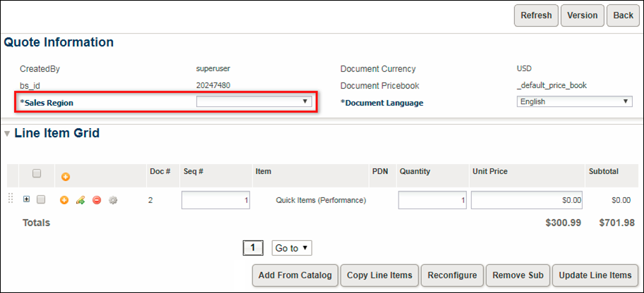Click the Unit Price column header
Screen dimensions: 644x293
490,172
